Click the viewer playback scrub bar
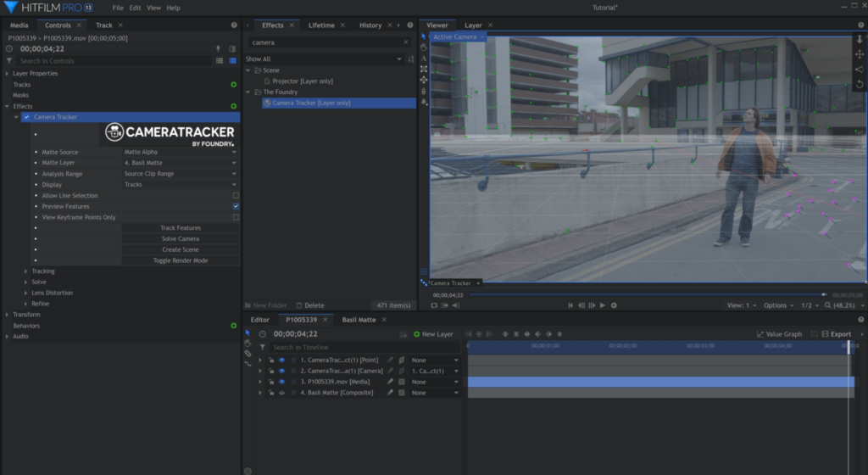868x475 pixels. tap(648, 294)
